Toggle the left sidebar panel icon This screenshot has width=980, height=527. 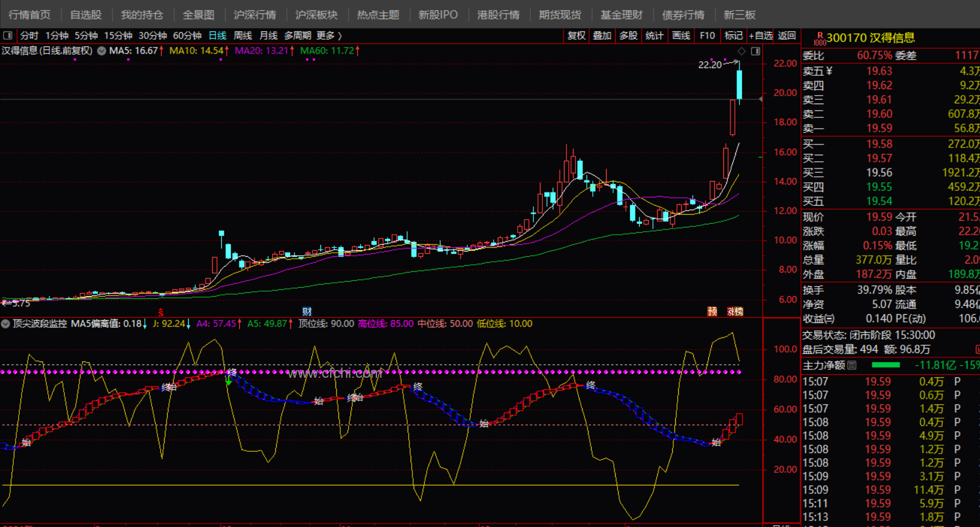pyautogui.click(x=8, y=35)
